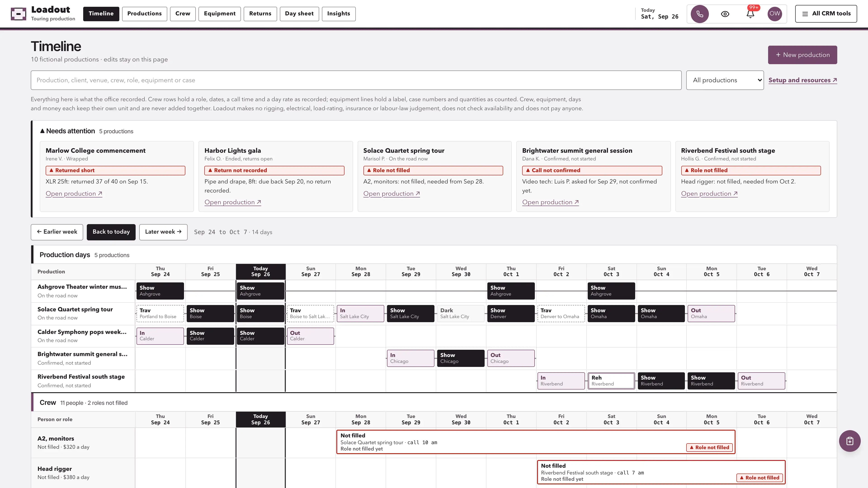Select the Riverbend Reh block on Oct 3
868x488 pixels.
pos(611,381)
